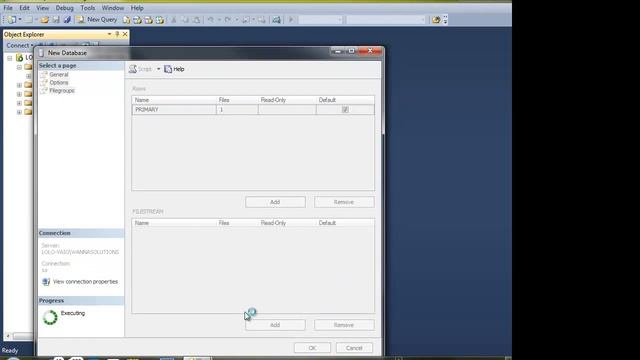Open the Edit menu
The width and height of the screenshot is (640, 360).
[24, 8]
